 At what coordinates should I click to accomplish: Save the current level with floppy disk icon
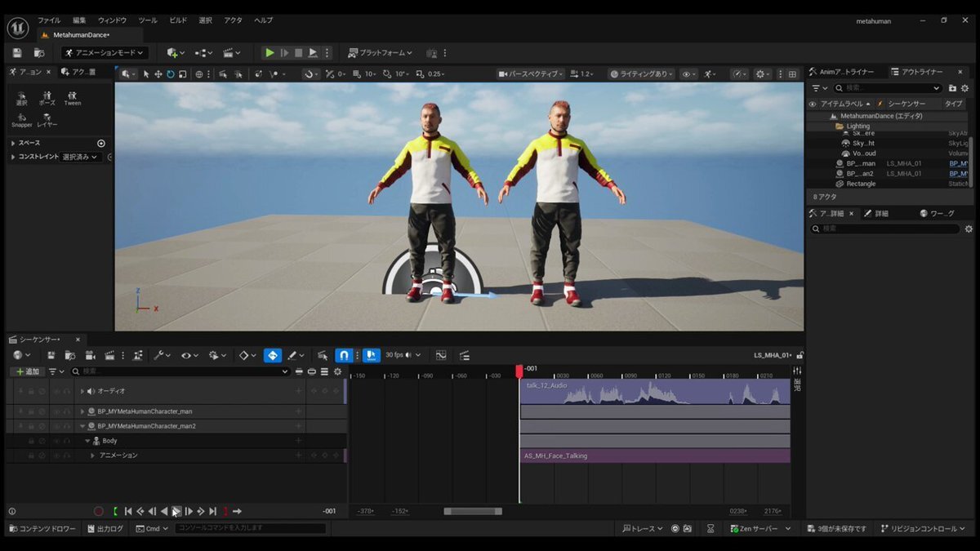pyautogui.click(x=17, y=53)
